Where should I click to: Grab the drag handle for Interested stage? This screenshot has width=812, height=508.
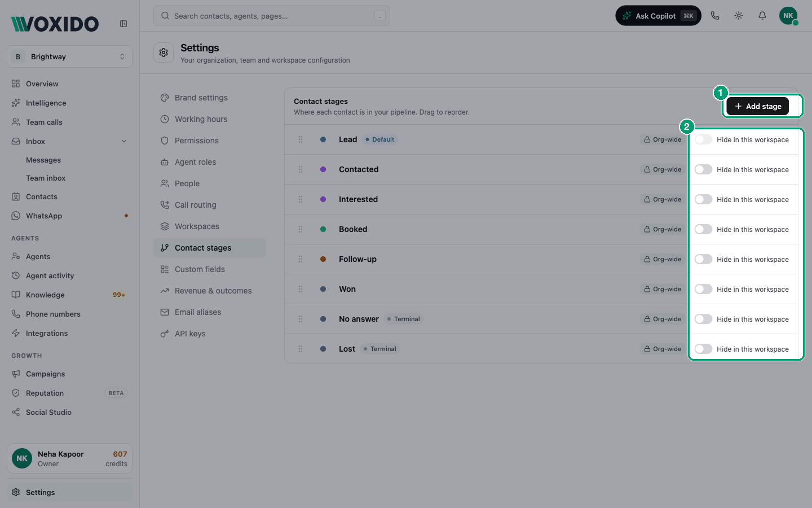click(x=301, y=199)
